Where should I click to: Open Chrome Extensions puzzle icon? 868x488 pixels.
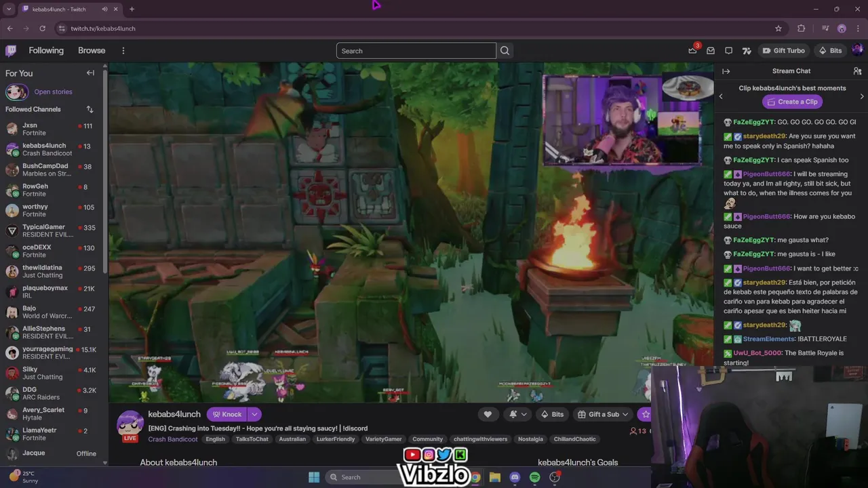pyautogui.click(x=802, y=28)
